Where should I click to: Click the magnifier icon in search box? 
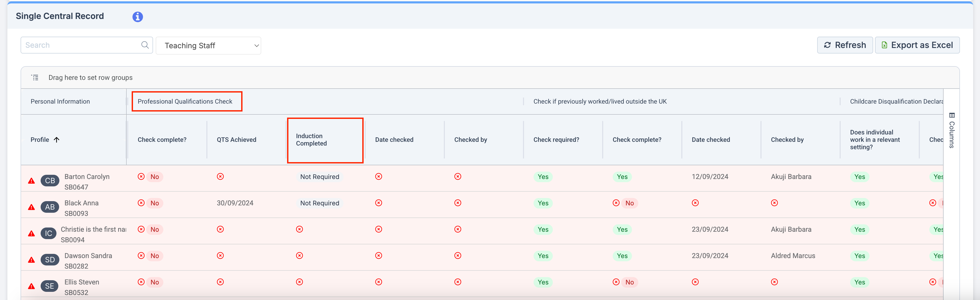tap(145, 45)
